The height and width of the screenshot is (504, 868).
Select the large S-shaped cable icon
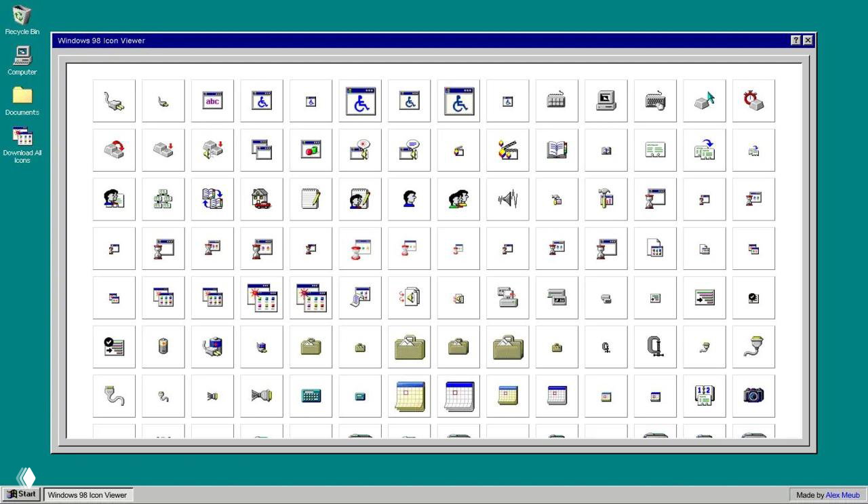click(x=114, y=396)
